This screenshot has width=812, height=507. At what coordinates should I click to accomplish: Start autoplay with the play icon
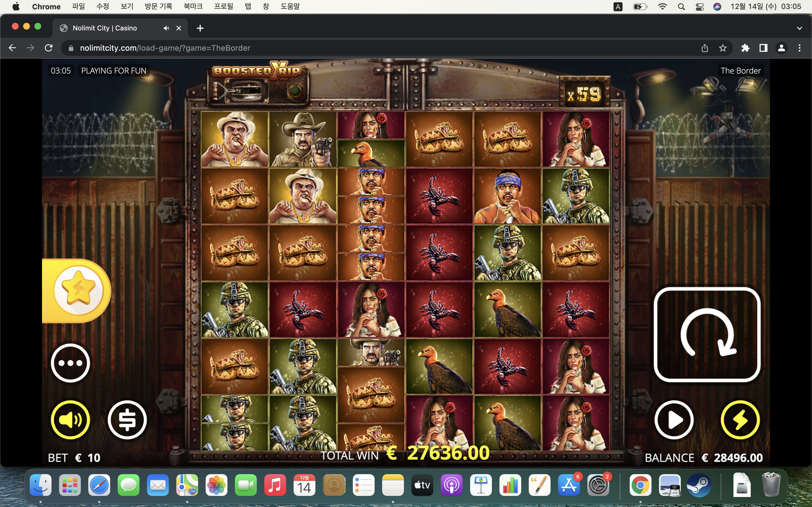tap(674, 419)
